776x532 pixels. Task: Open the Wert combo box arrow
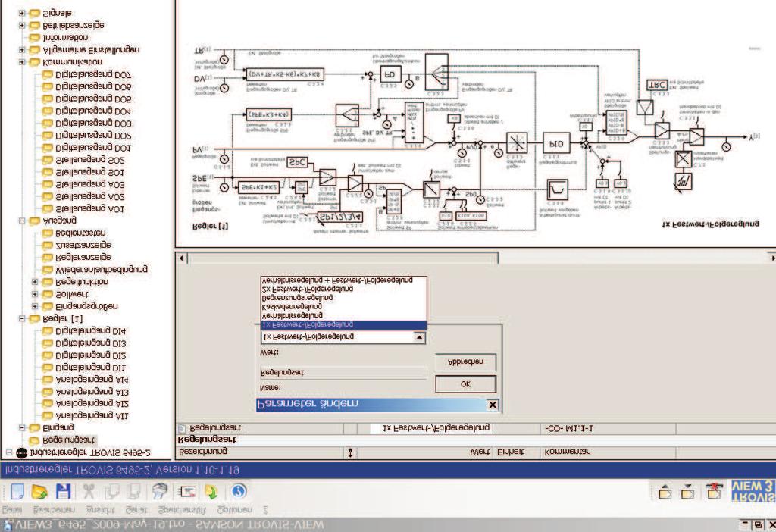tap(418, 337)
